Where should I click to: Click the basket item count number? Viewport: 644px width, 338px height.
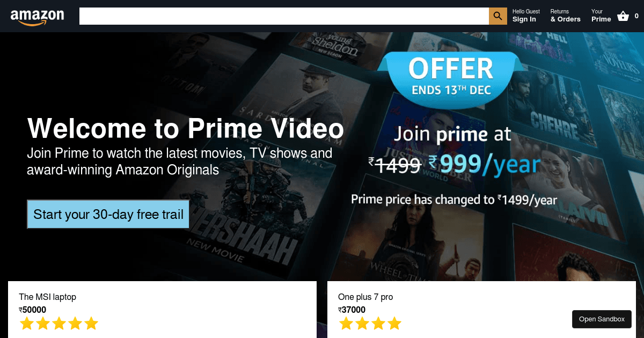636,16
